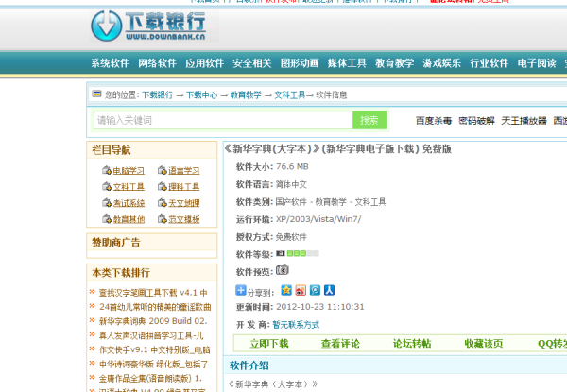This screenshot has height=392, width=567.
Task: Open 行业软件 menu
Action: [490, 63]
